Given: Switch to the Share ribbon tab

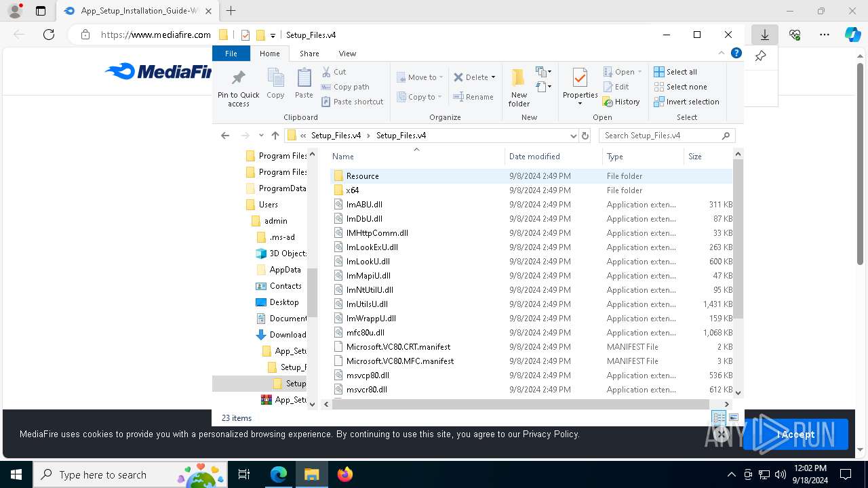Looking at the screenshot, I should coord(309,54).
